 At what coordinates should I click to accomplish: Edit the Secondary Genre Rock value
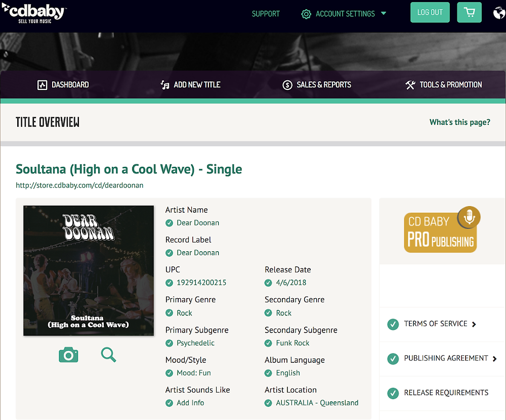tap(284, 313)
